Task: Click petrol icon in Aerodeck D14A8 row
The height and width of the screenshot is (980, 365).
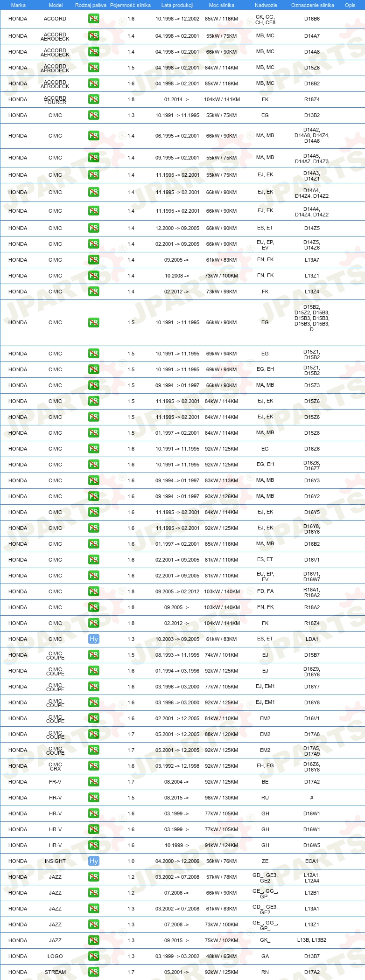Action: coord(94,52)
